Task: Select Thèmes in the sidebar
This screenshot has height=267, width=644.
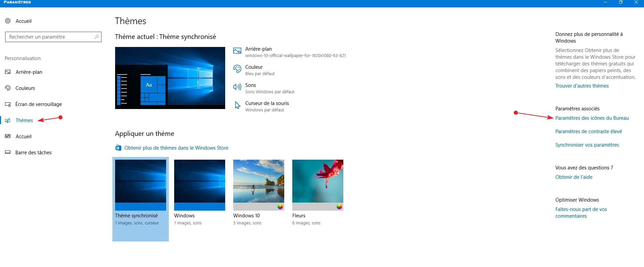Action: click(24, 120)
